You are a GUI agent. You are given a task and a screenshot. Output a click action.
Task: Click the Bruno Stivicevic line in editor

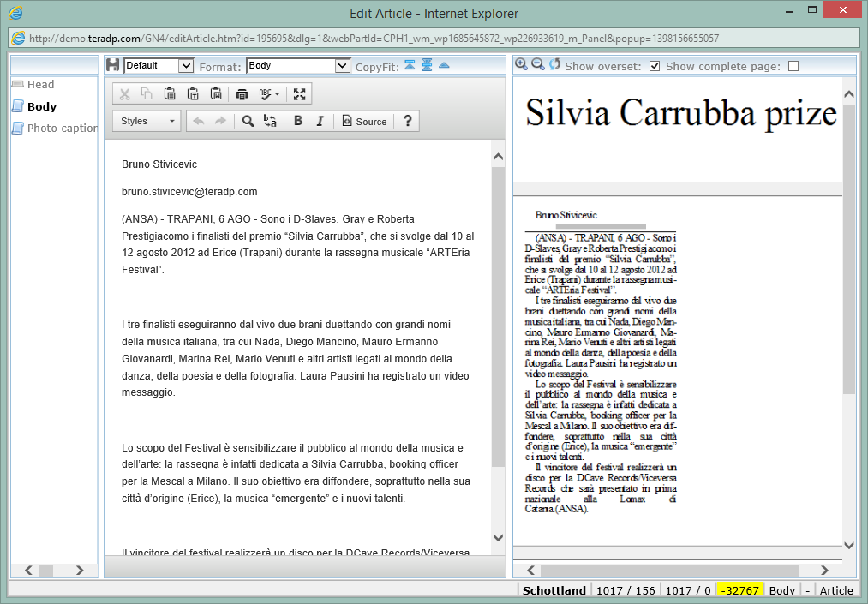pos(159,164)
